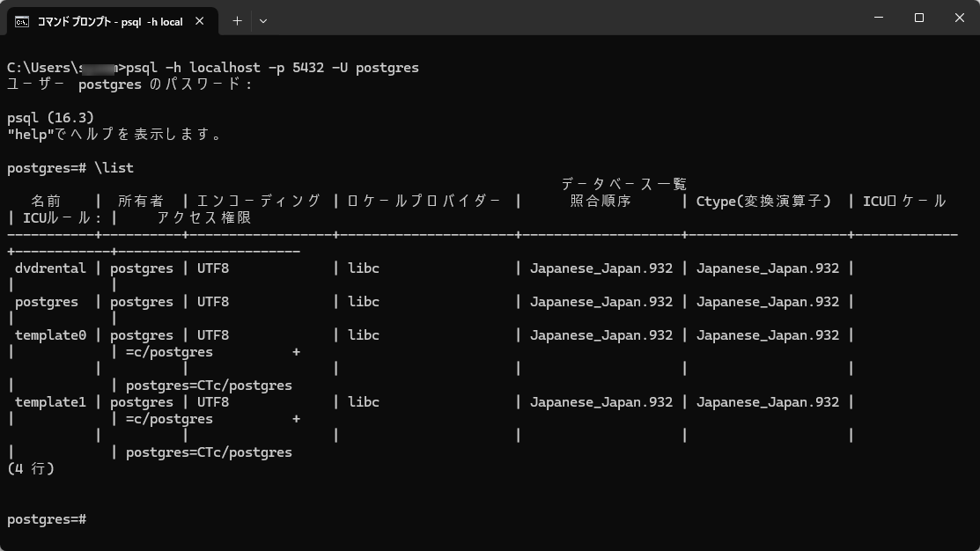Click the postgres=# prompt at the bottom
The width and height of the screenshot is (980, 551).
(x=44, y=518)
